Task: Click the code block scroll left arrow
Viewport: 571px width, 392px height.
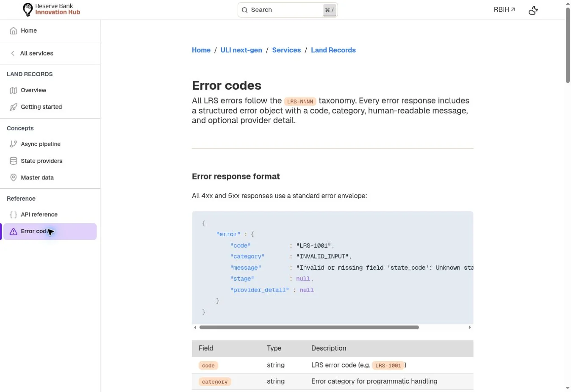Action: [x=195, y=328]
